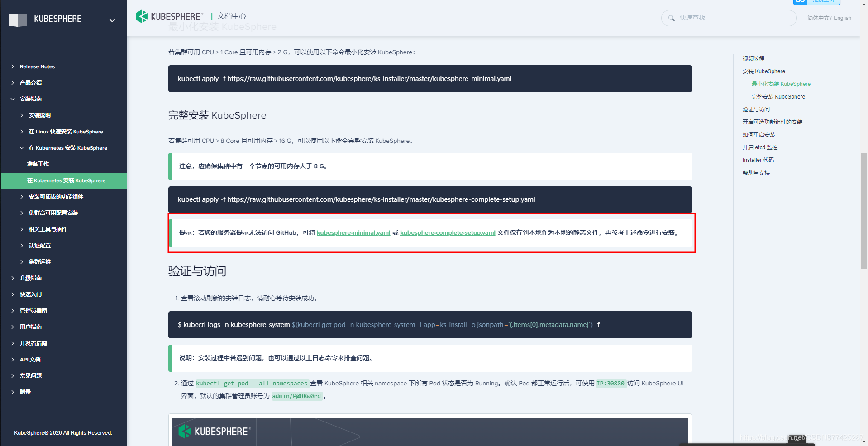
Task: Click the IP:30880 inline code
Action: click(610, 384)
